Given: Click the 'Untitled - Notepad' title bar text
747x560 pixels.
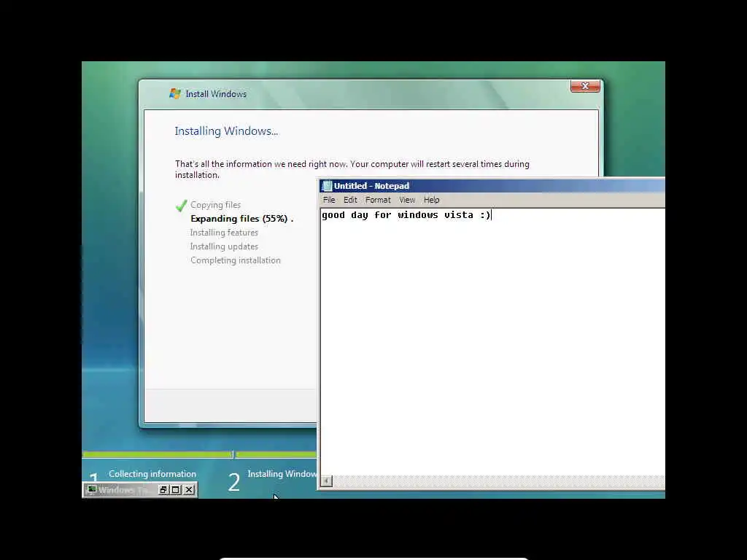Looking at the screenshot, I should click(x=371, y=186).
